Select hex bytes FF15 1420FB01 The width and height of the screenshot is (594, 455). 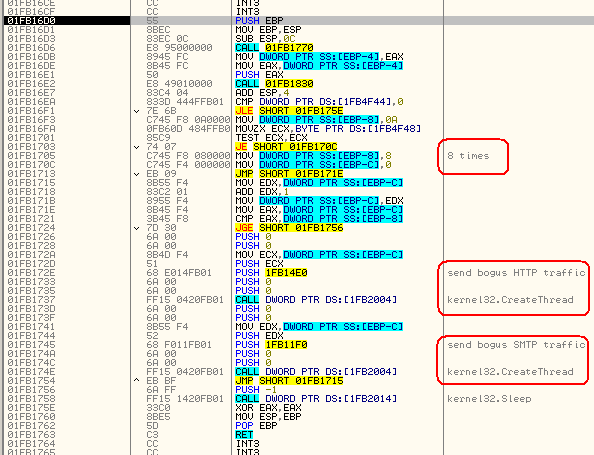coord(185,399)
